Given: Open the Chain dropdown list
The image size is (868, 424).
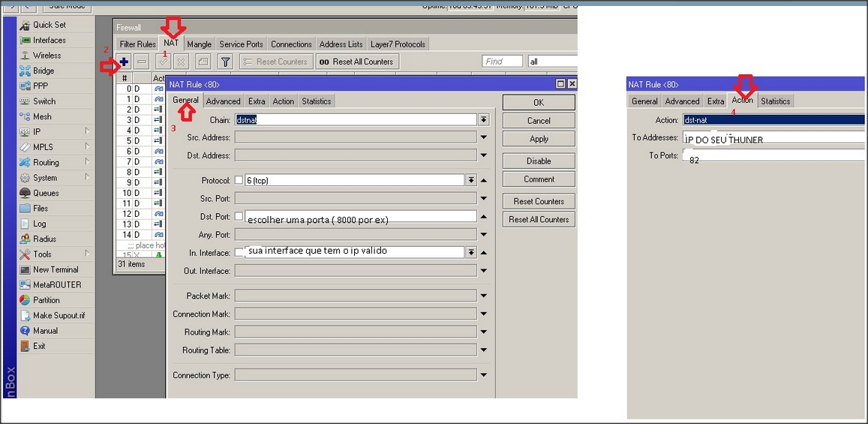Looking at the screenshot, I should point(484,119).
